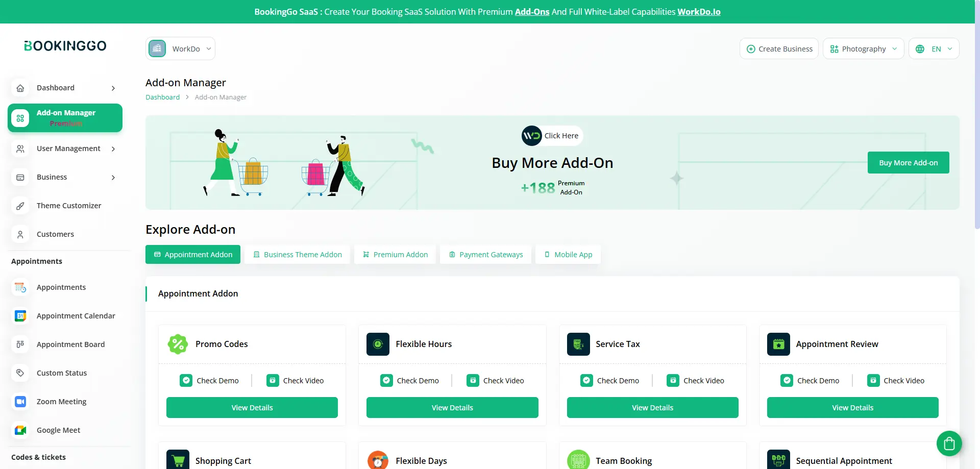Click the Business card icon in sidebar
Image resolution: width=980 pixels, height=469 pixels.
point(20,177)
